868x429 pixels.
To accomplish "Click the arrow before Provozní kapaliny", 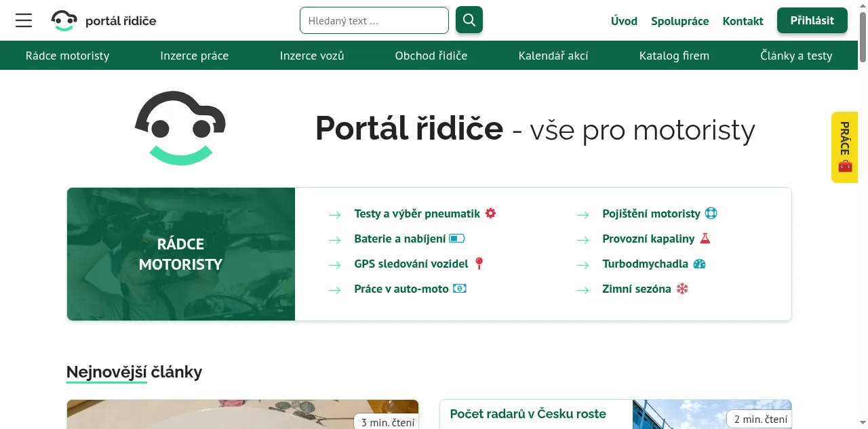I will [x=583, y=240].
